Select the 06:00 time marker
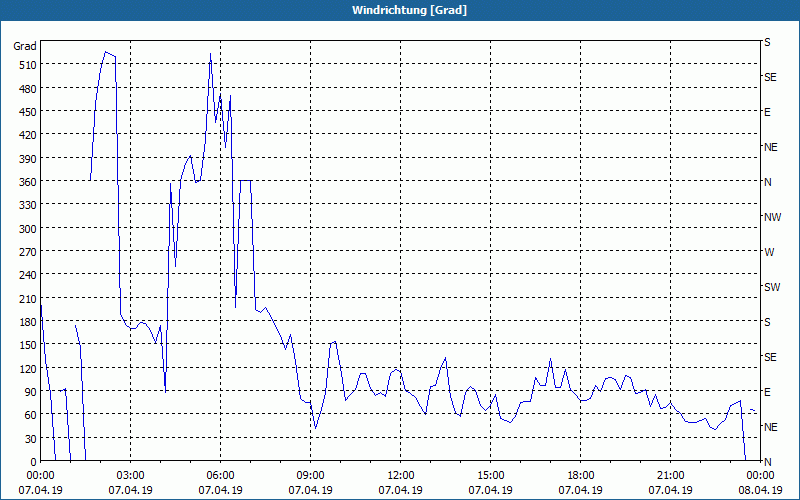 pos(220,475)
